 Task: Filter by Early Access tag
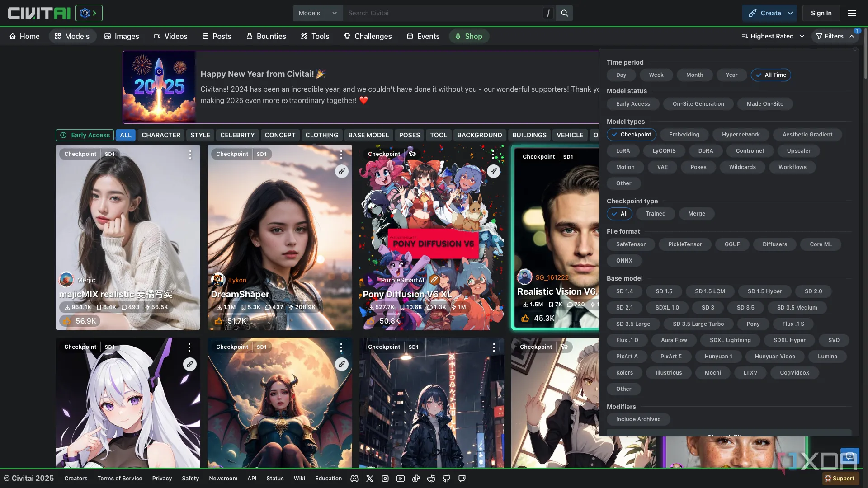pyautogui.click(x=85, y=135)
